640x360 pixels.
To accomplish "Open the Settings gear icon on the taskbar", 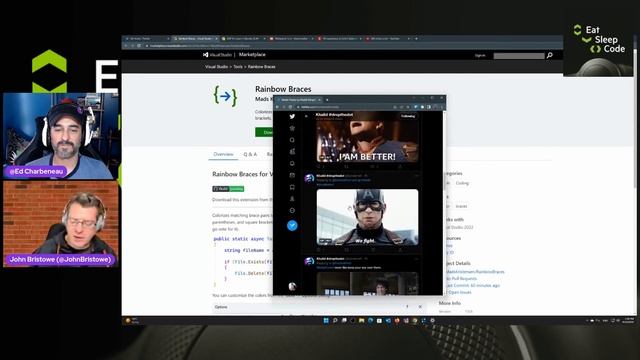I will click(432, 320).
